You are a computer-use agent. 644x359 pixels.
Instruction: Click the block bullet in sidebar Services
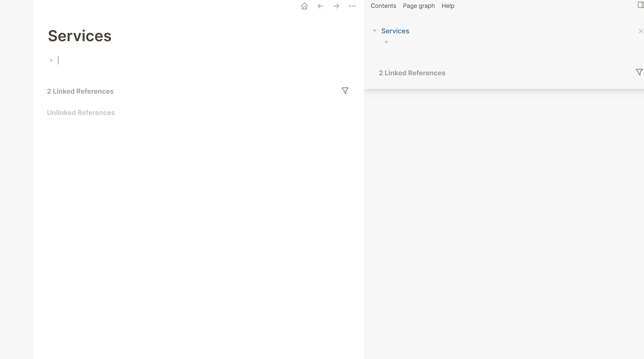[x=386, y=42]
